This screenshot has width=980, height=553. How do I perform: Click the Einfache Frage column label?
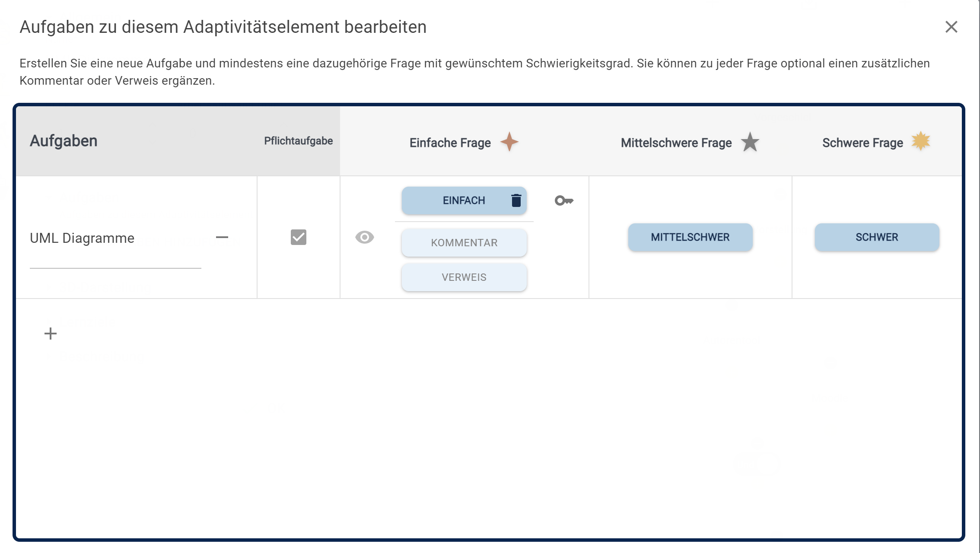450,143
